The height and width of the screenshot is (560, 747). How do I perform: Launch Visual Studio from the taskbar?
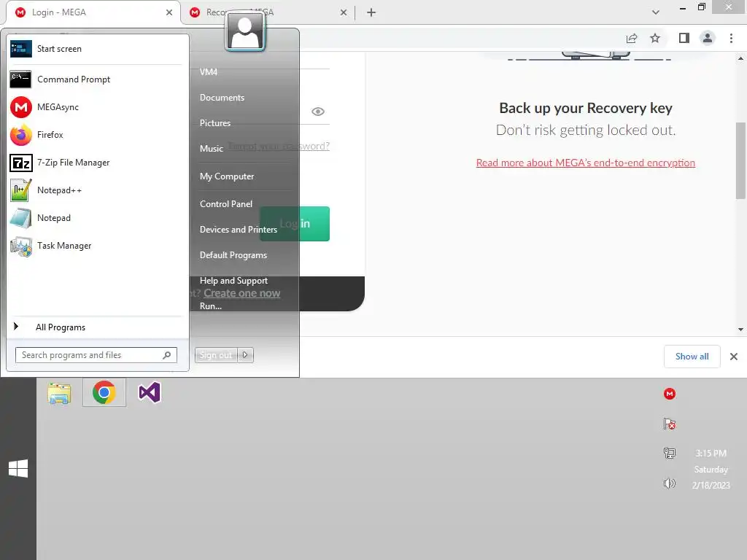(150, 393)
